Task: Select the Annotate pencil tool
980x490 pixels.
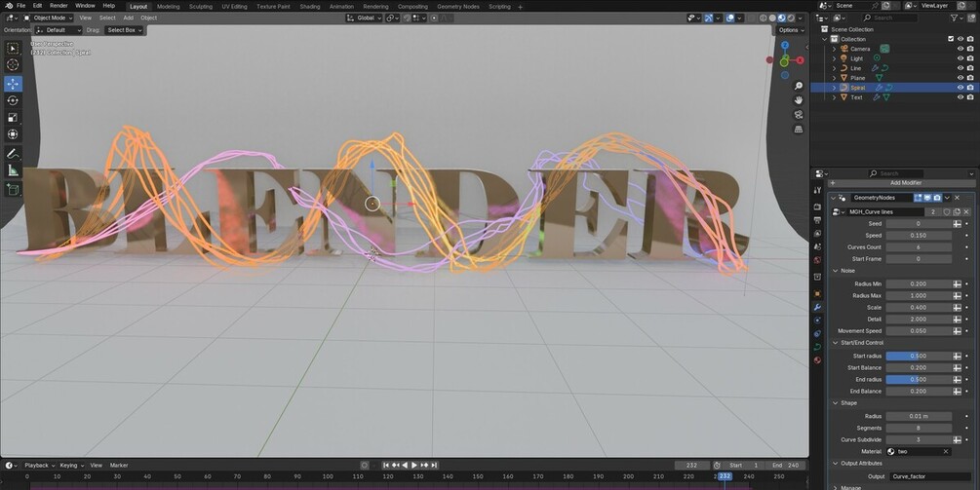Action: click(x=13, y=154)
